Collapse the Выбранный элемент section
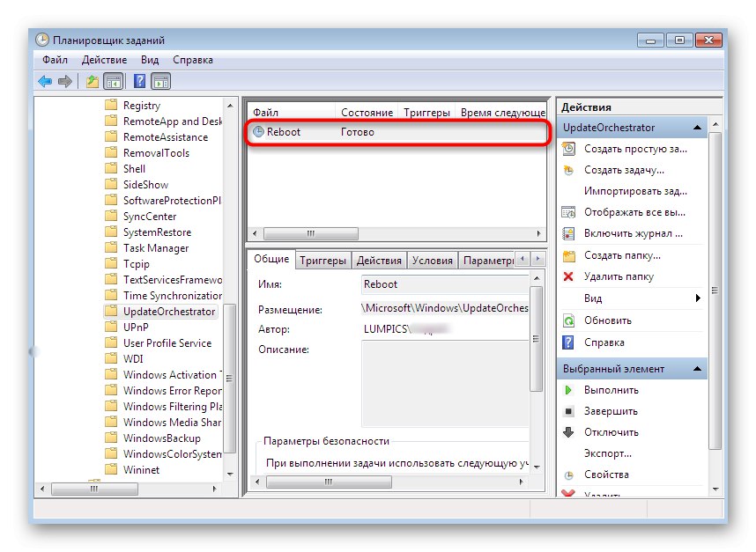Screen dimensions: 756x552 (697, 369)
